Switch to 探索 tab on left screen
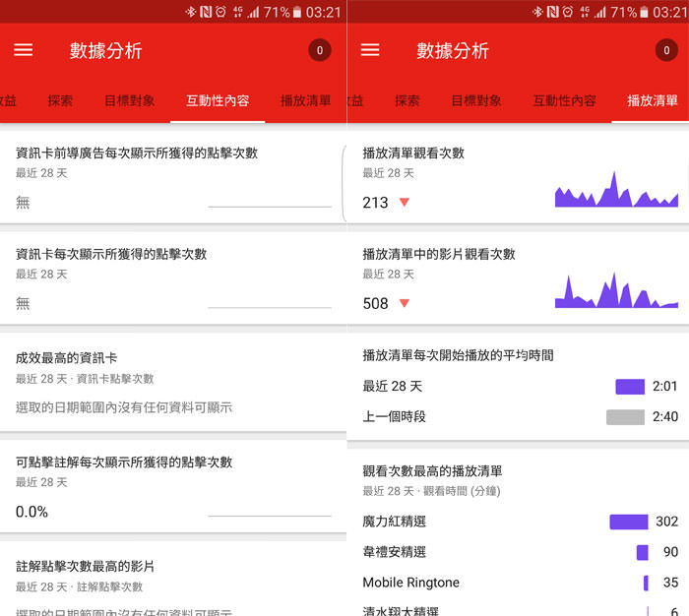The height and width of the screenshot is (616, 689). 60,100
